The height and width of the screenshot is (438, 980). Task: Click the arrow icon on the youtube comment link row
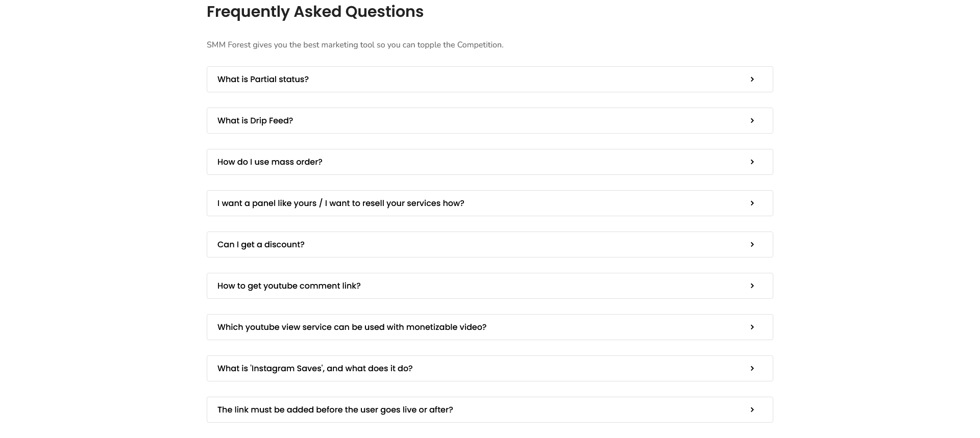752,286
